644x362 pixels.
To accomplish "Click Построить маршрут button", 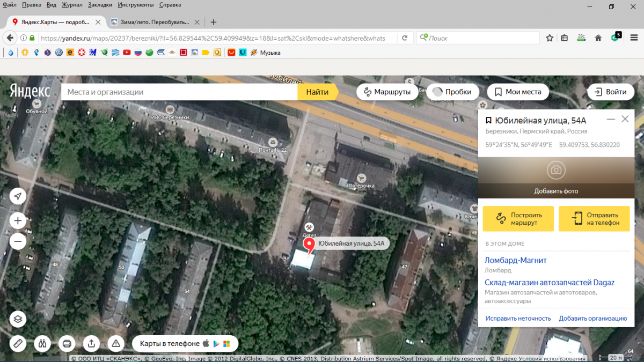I will tap(518, 219).
